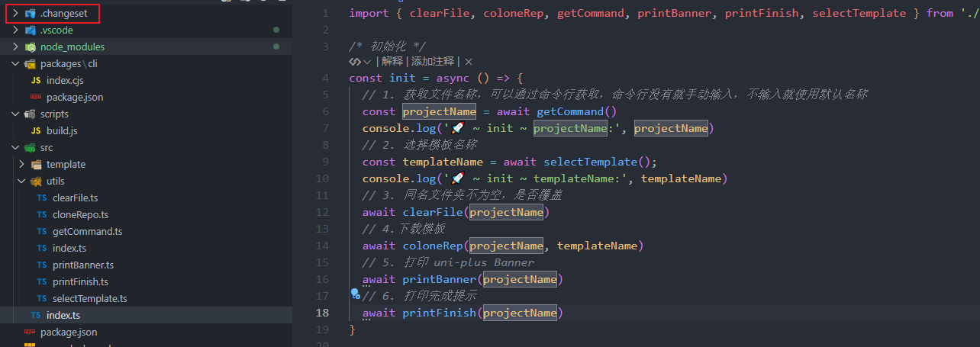Click line number 12 in the gutter
The image size is (980, 347).
[322, 212]
